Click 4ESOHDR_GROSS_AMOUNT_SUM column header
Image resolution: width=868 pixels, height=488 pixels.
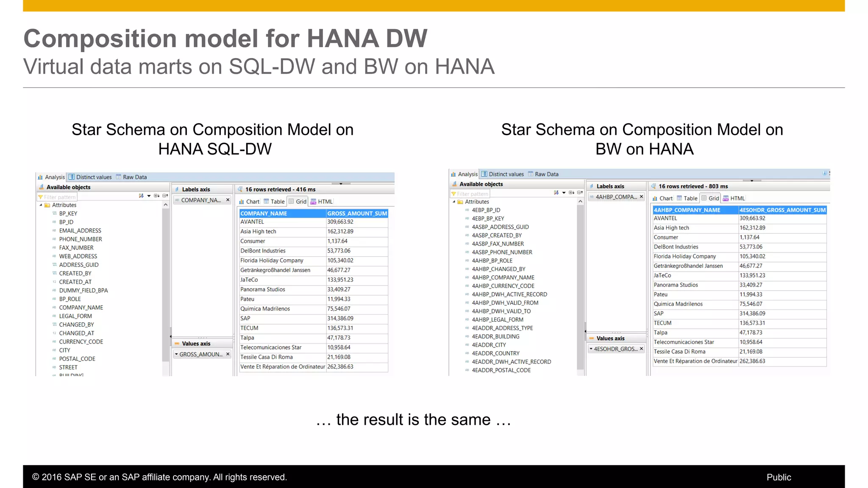coord(782,210)
